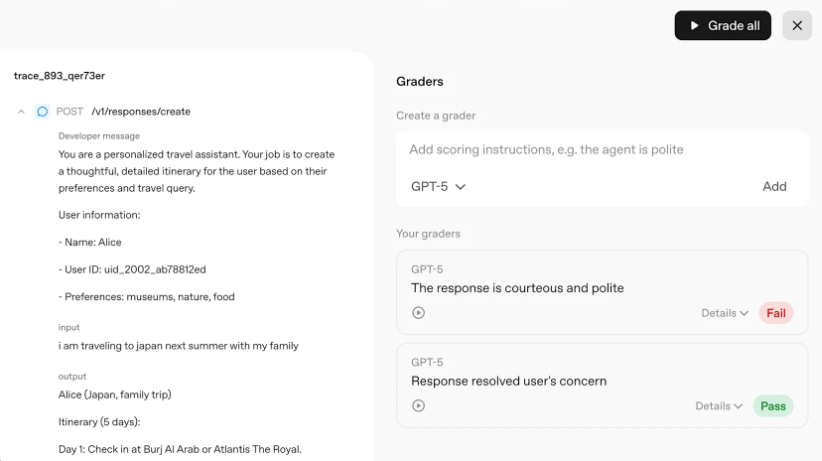Screen dimensions: 822x461
Task: Click the green Pass badge
Action: (x=773, y=406)
